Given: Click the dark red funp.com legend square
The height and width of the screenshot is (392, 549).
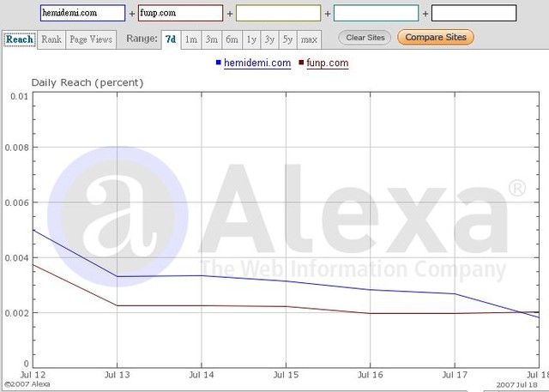Looking at the screenshot, I should [301, 63].
